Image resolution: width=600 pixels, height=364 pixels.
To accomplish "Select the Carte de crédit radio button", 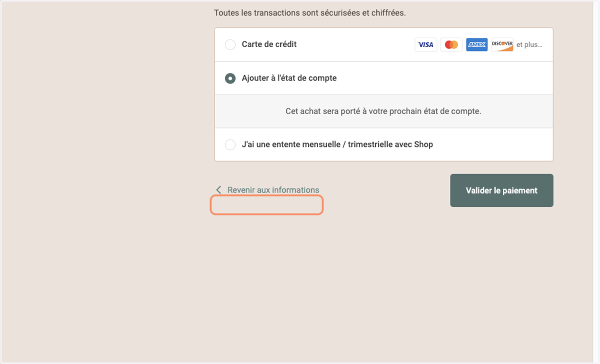I will [230, 45].
